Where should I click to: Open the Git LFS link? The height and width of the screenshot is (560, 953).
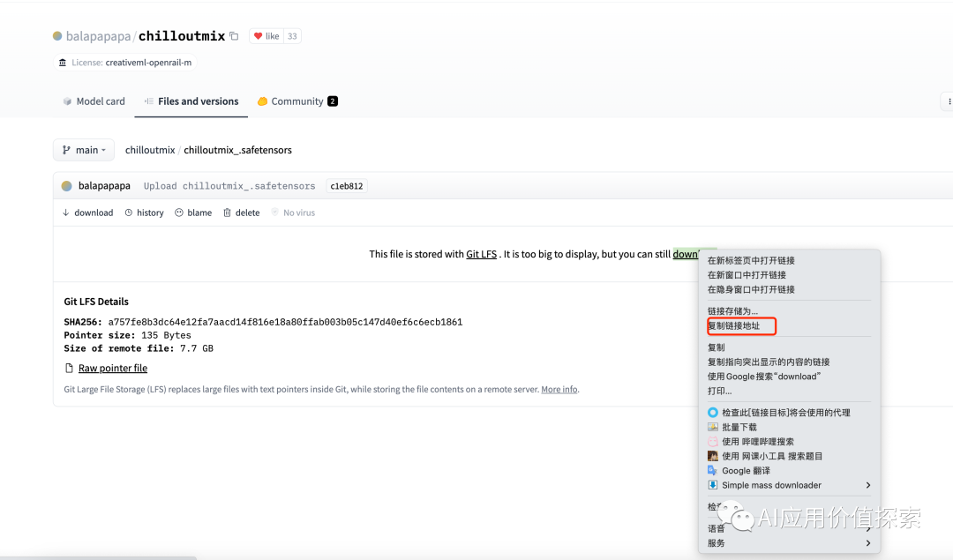[482, 254]
